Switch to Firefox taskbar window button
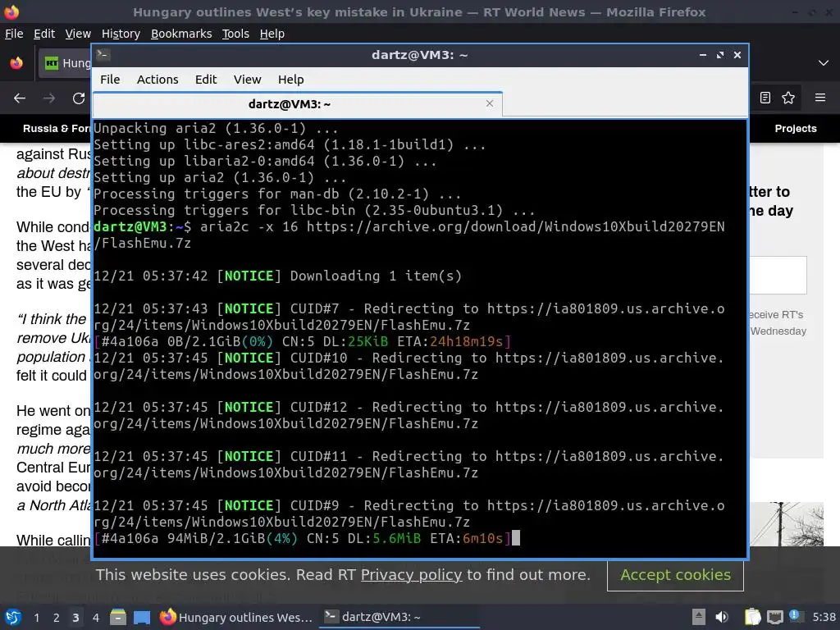Image resolution: width=840 pixels, height=630 pixels. [236, 617]
